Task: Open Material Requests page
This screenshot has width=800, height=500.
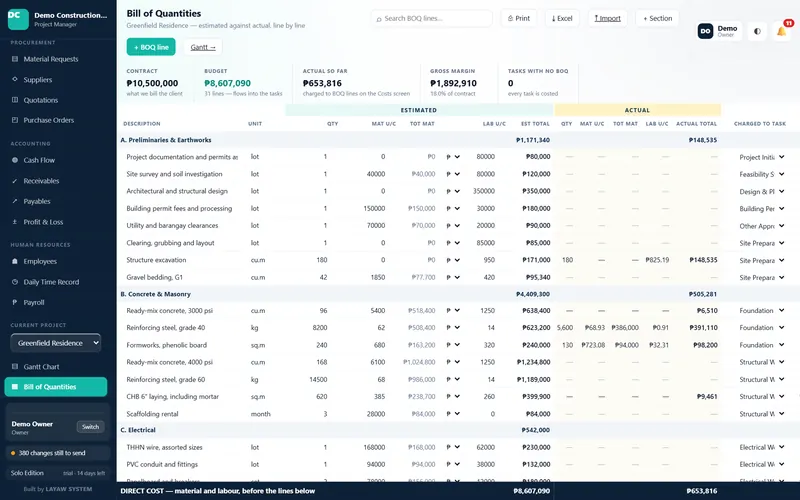Action: point(51,59)
